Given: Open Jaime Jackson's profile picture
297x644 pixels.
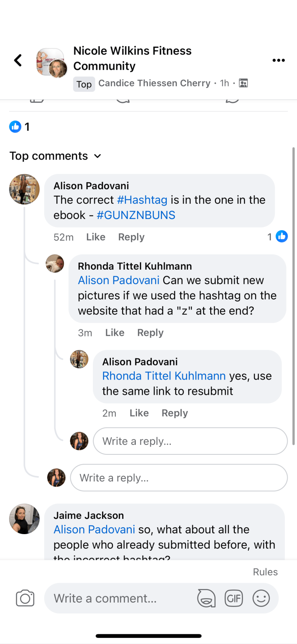Looking at the screenshot, I should coord(25,519).
